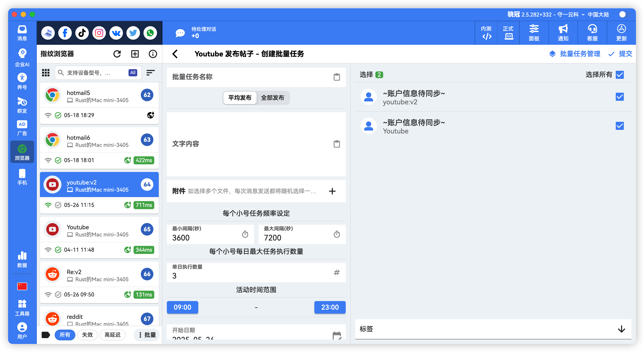Viewport: 644px width, 352px height.
Task: Open the sort options beside the search bar
Action: coord(150,73)
